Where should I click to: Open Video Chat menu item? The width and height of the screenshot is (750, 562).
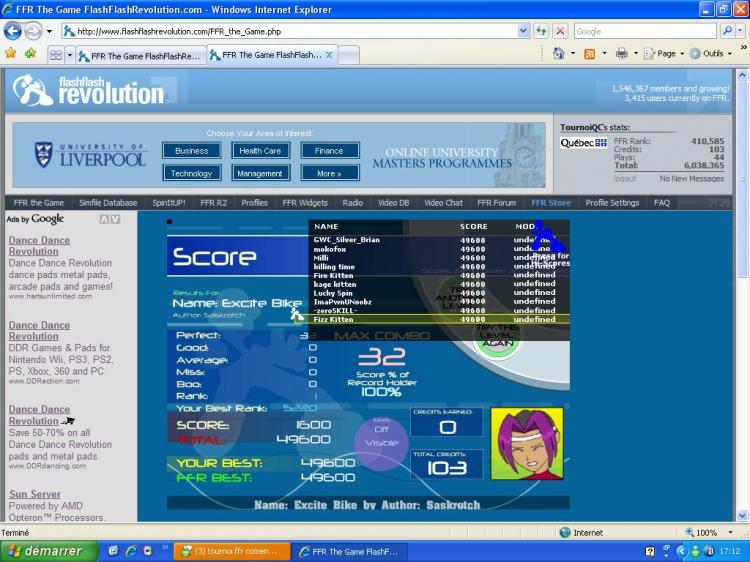[x=443, y=203]
